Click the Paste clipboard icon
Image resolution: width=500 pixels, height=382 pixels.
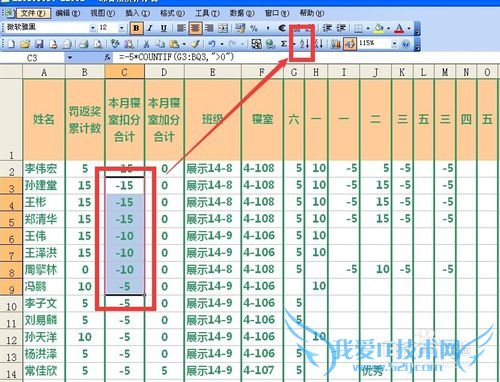click(x=174, y=44)
